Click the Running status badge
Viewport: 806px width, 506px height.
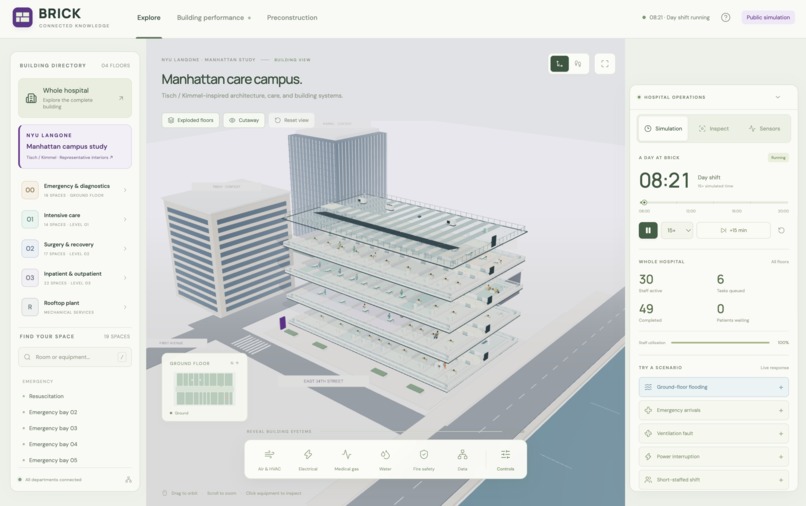(x=778, y=157)
